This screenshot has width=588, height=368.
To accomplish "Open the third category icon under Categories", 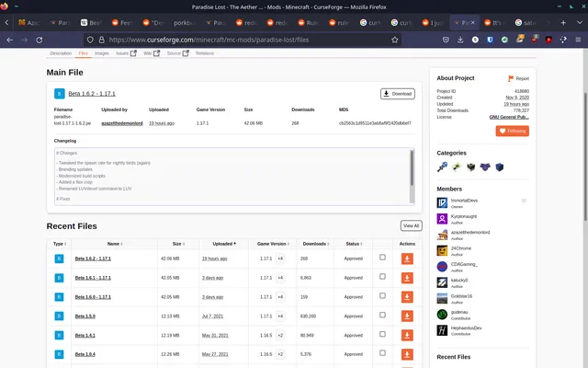I will point(470,167).
